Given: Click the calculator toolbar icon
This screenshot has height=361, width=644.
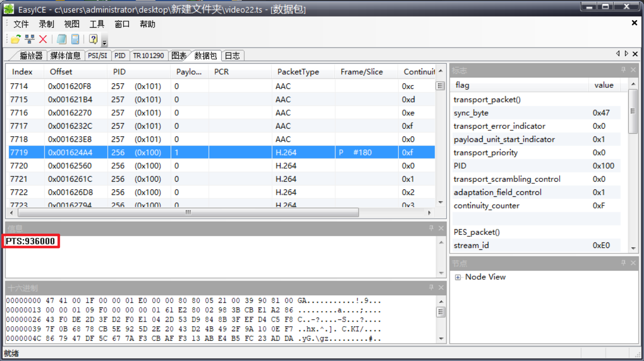Looking at the screenshot, I should 75,39.
